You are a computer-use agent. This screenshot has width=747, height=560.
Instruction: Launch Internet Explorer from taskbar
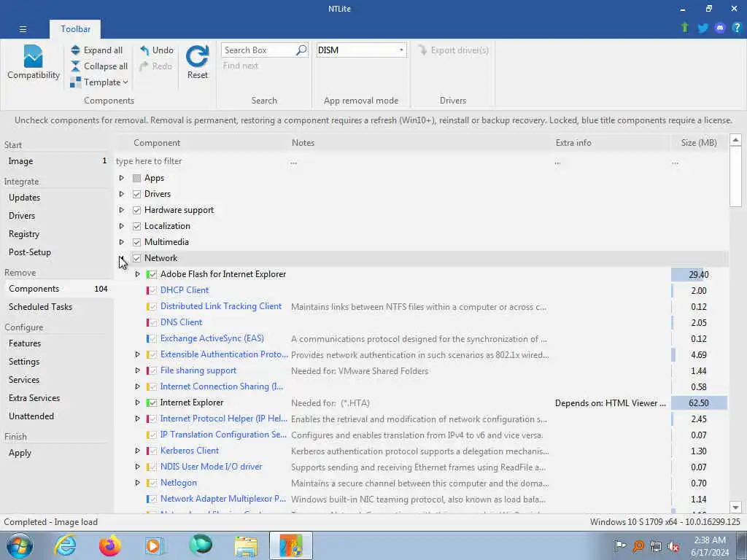pos(65,545)
